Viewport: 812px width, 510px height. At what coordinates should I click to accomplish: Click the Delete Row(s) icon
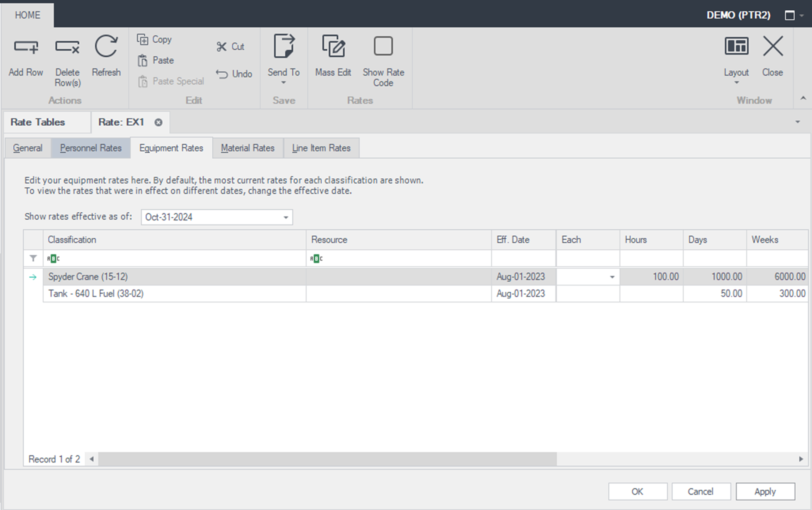coord(67,47)
